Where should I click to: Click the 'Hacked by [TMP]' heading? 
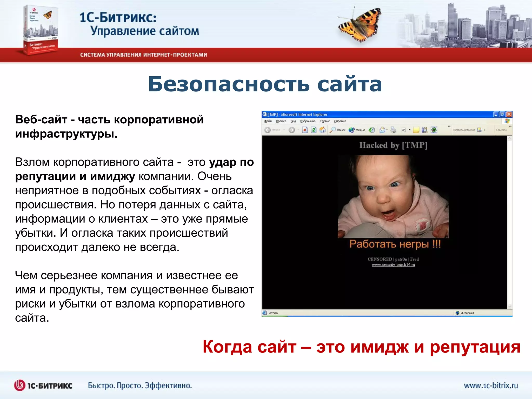pyautogui.click(x=393, y=145)
